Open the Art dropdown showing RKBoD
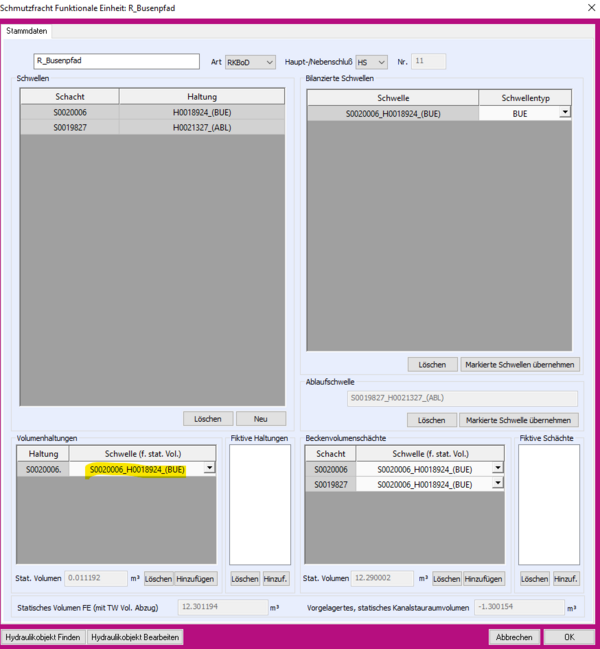Image resolution: width=600 pixels, height=649 pixels. click(250, 62)
